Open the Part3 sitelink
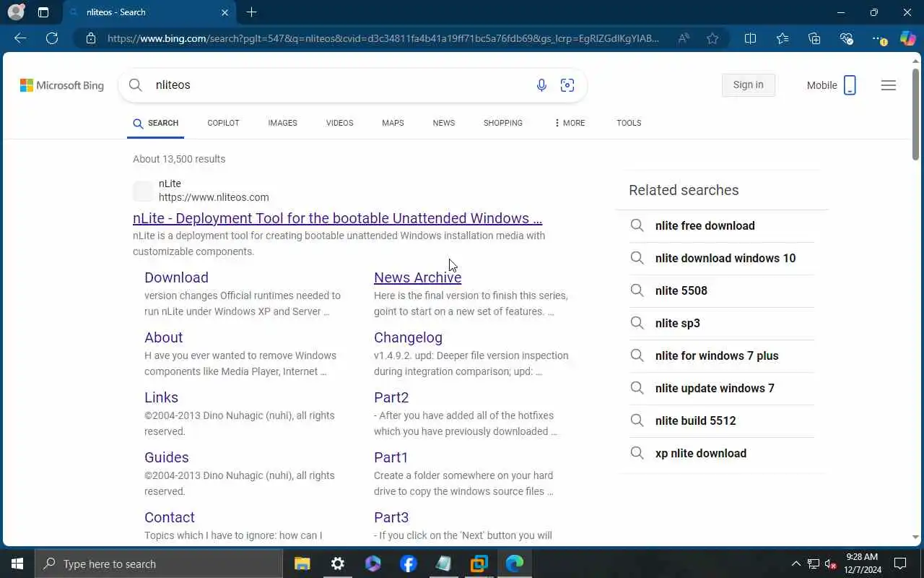Viewport: 924px width, 578px height. [x=391, y=517]
